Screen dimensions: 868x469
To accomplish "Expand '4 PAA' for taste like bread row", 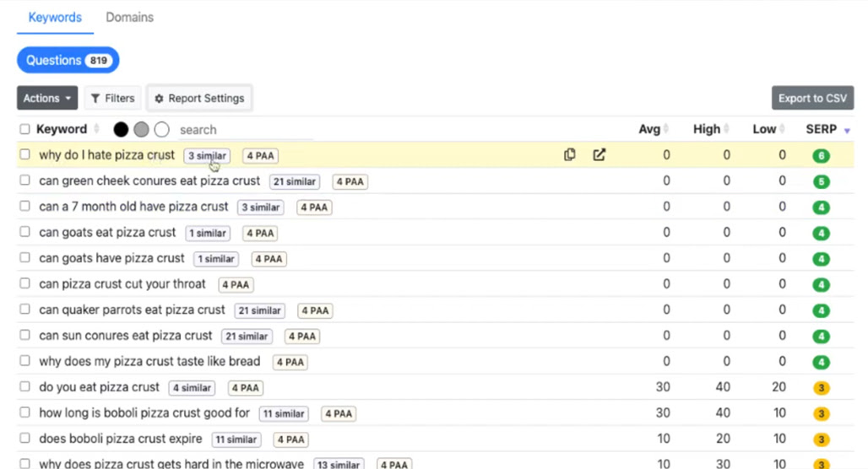I will pos(290,362).
